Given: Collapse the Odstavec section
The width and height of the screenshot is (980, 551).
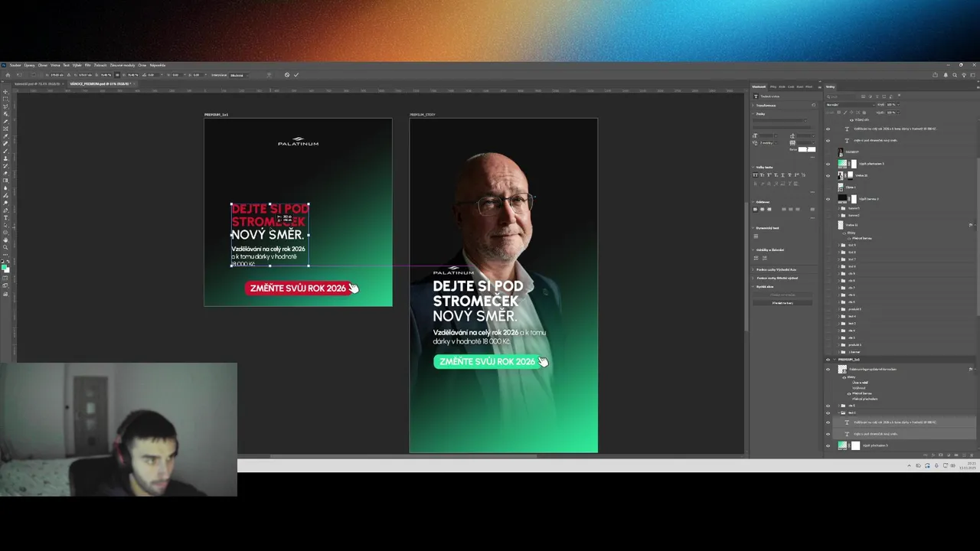Looking at the screenshot, I should tap(753, 202).
